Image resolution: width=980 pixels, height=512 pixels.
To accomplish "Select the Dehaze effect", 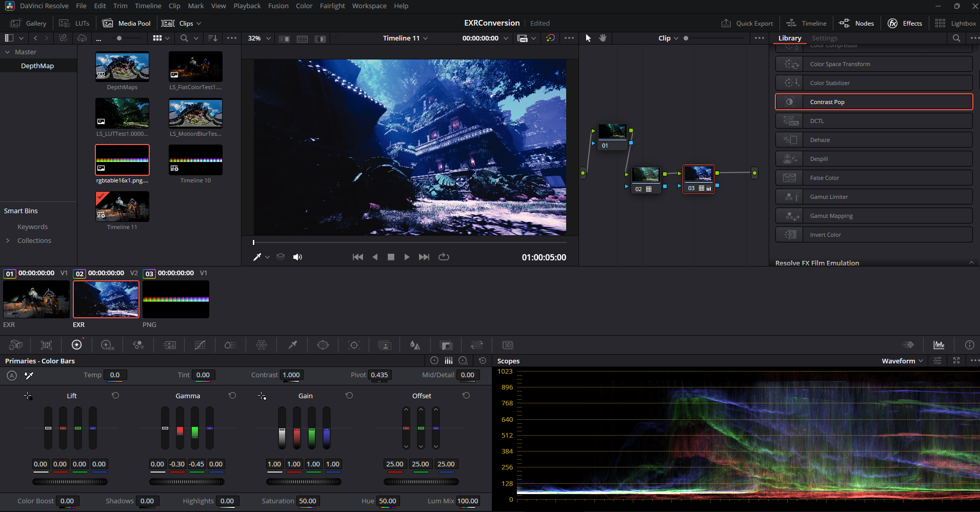I will coord(874,140).
